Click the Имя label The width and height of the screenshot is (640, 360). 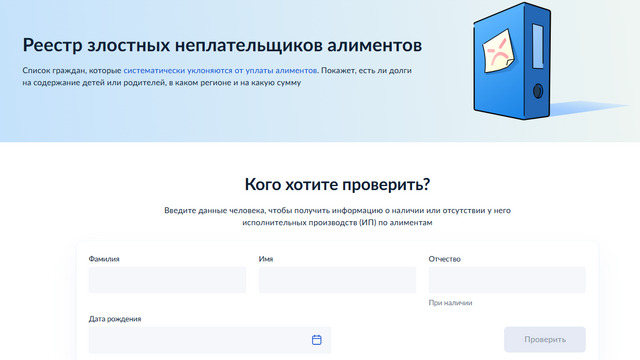coord(266,259)
